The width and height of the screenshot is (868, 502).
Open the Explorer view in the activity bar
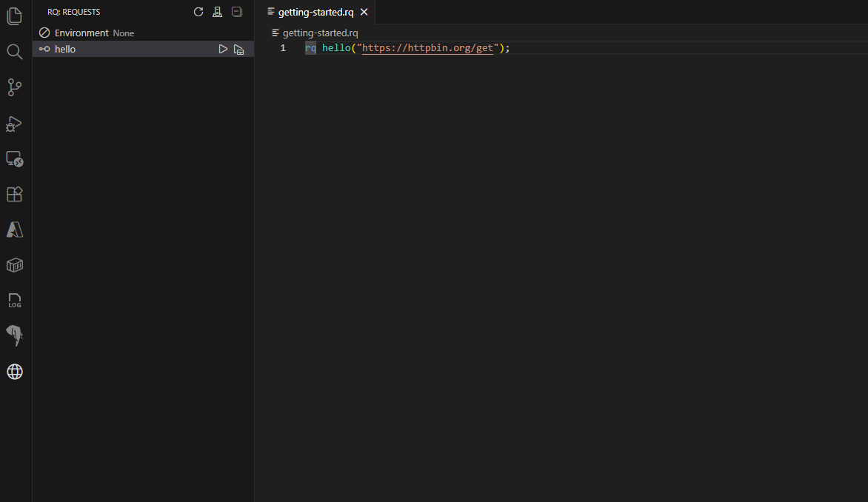15,16
